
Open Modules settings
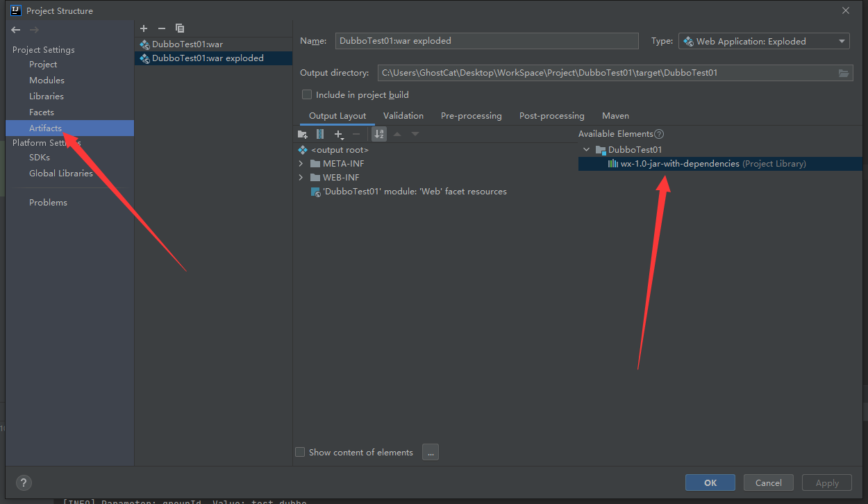tap(47, 81)
